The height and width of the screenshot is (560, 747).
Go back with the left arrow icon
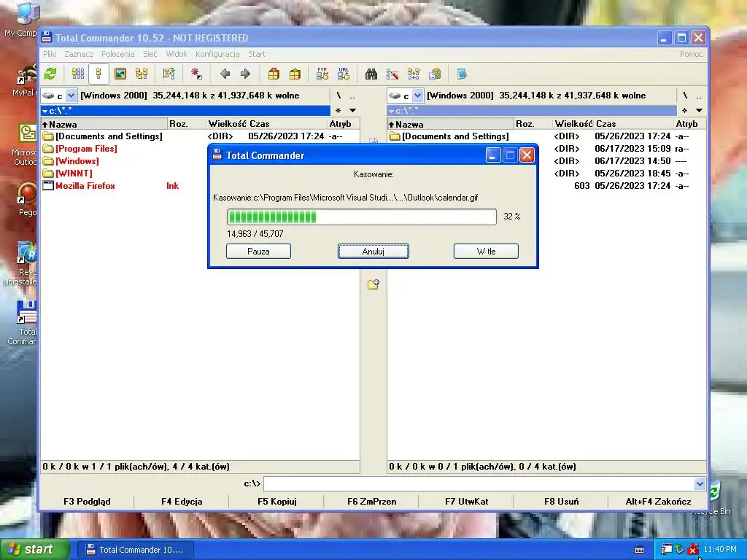tap(225, 74)
